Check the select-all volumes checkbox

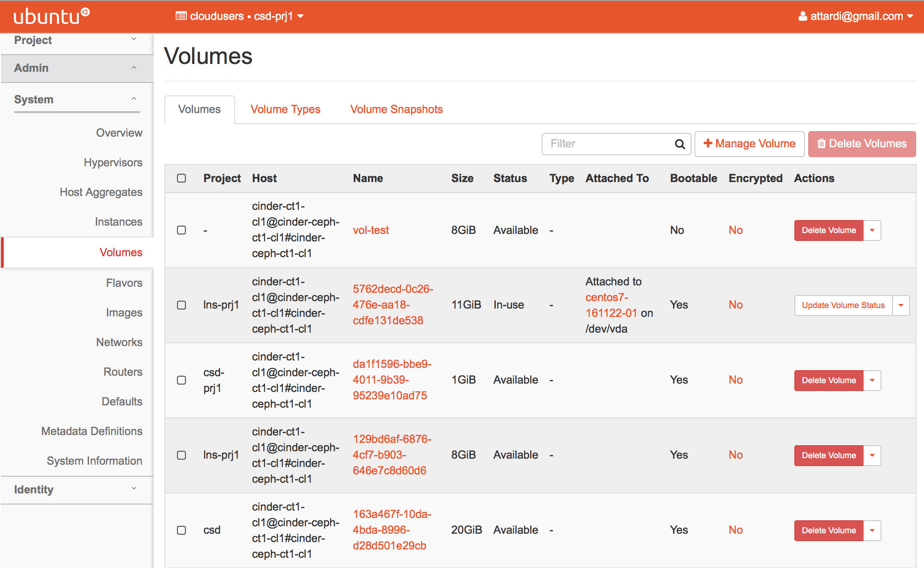pyautogui.click(x=181, y=178)
